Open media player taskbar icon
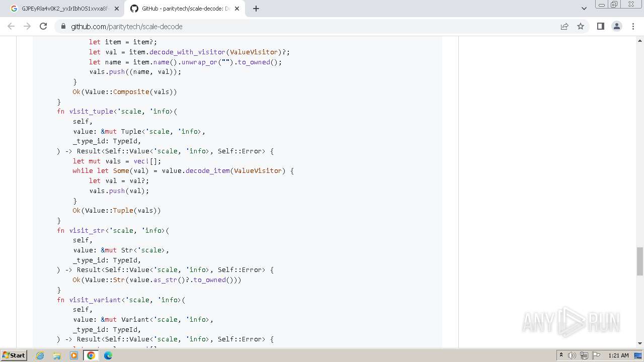The width and height of the screenshot is (644, 362). [x=74, y=355]
